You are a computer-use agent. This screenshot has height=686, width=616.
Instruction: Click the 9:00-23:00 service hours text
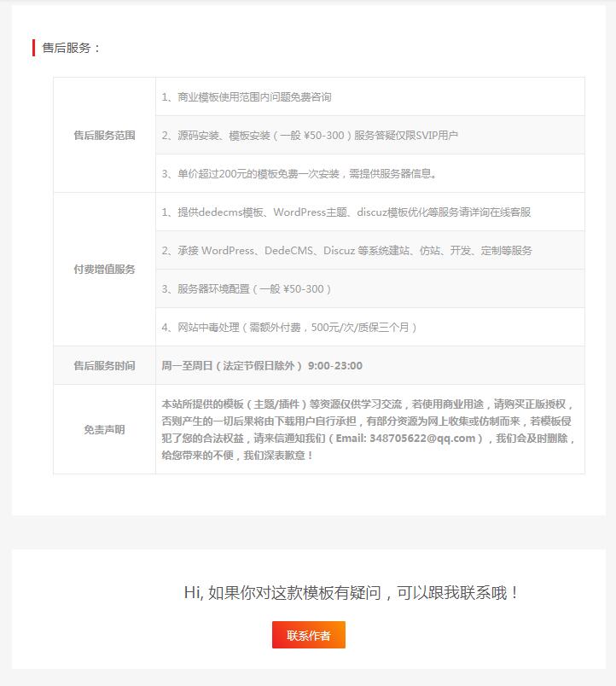[x=335, y=365]
